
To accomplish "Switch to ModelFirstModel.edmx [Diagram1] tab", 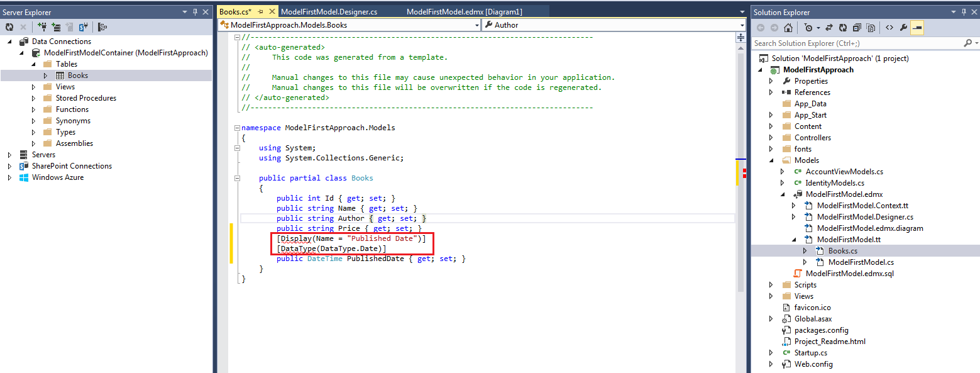I will [465, 12].
